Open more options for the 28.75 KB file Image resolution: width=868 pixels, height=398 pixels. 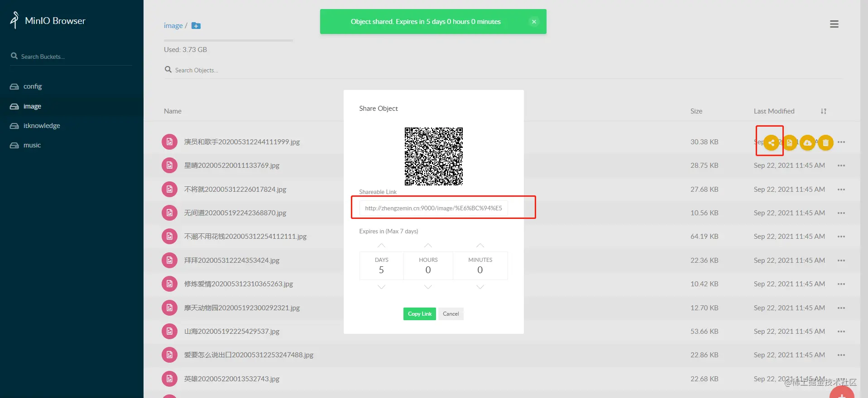tap(841, 166)
